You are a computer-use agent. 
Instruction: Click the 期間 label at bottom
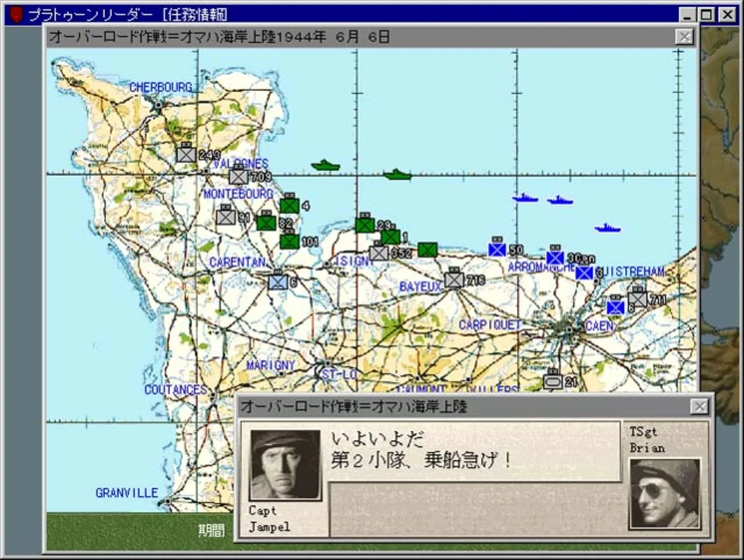[211, 530]
